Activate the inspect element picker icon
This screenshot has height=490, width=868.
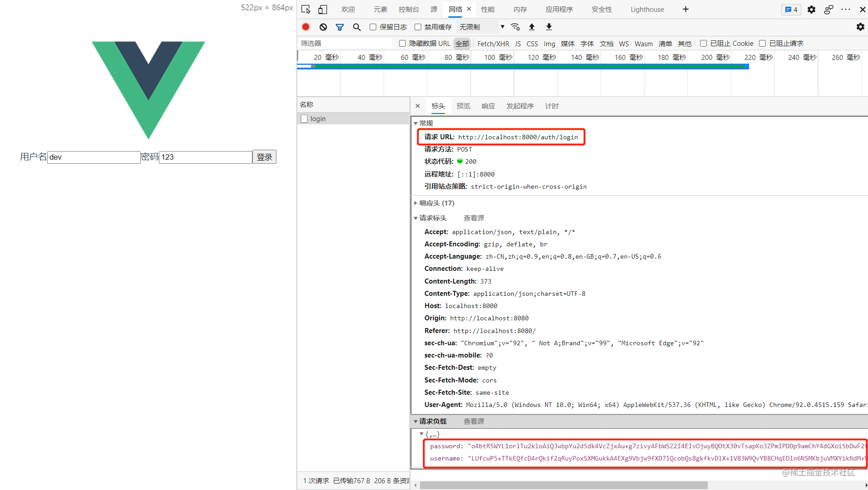pos(306,10)
